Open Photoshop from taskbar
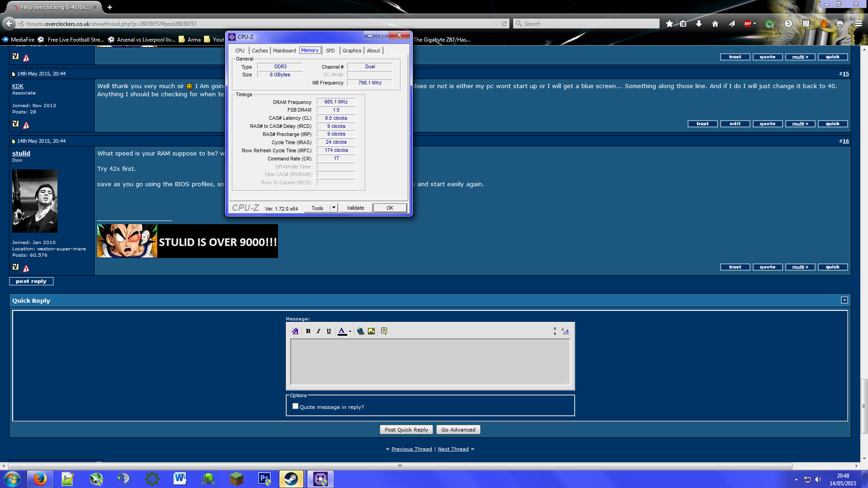This screenshot has height=488, width=868. click(x=264, y=479)
